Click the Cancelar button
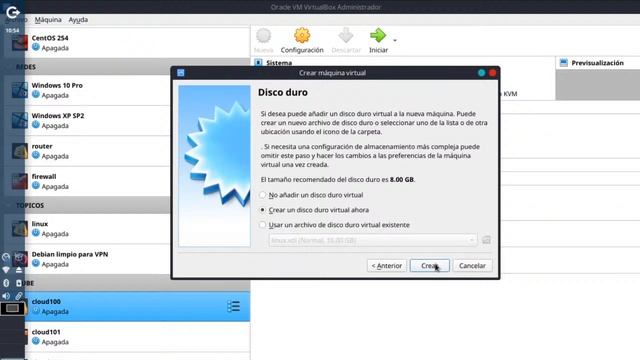640x360 pixels. 472,266
